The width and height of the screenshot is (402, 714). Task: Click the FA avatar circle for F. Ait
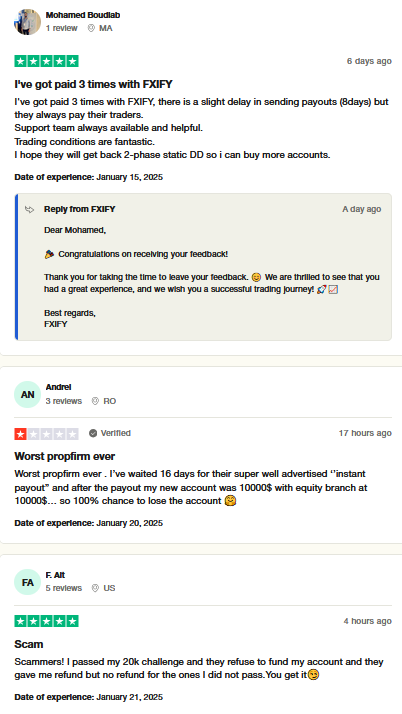point(27,582)
